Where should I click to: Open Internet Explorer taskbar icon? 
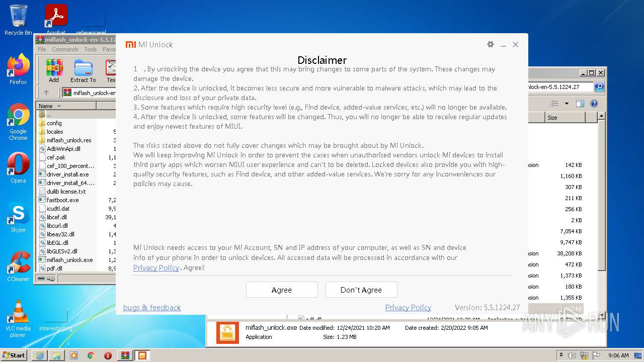point(40,355)
